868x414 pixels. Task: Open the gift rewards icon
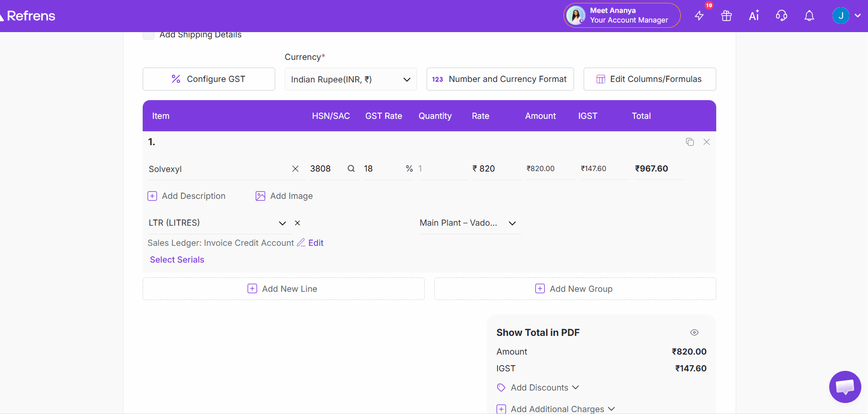pyautogui.click(x=726, y=16)
